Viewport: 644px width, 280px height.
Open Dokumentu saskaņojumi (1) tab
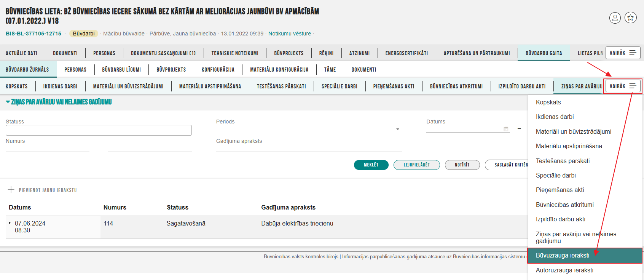pos(163,53)
